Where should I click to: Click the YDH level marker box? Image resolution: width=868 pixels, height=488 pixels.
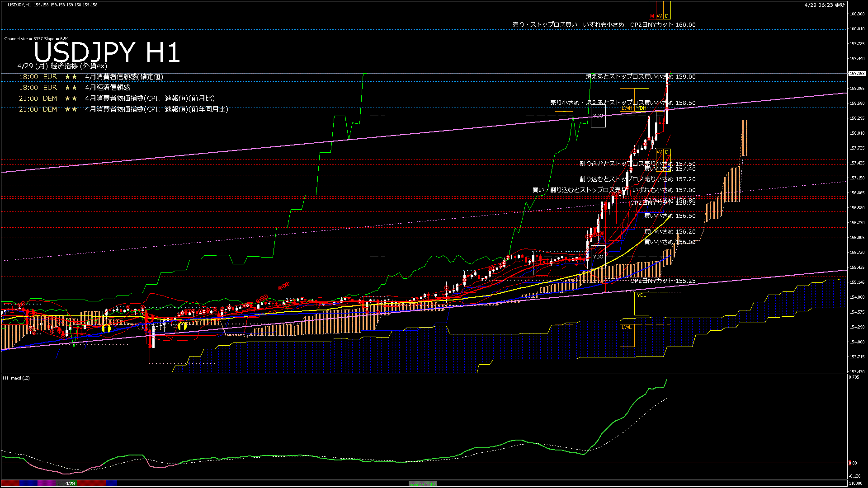point(641,108)
